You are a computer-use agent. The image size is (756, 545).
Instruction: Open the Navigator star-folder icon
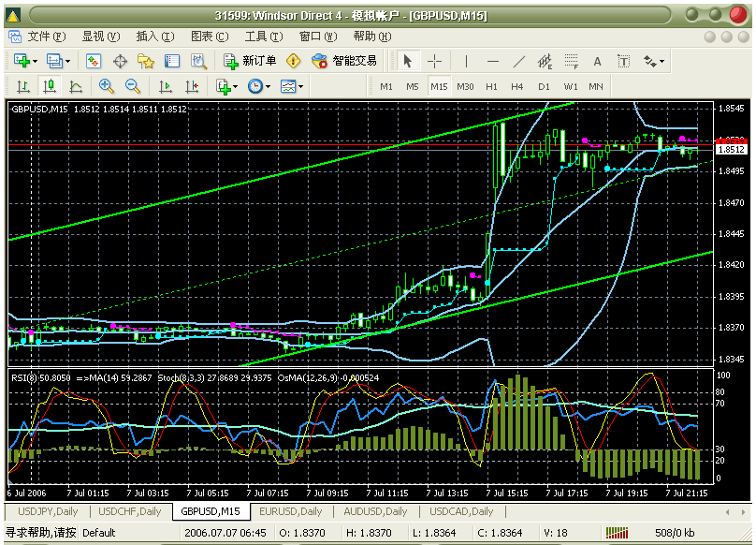pyautogui.click(x=146, y=61)
